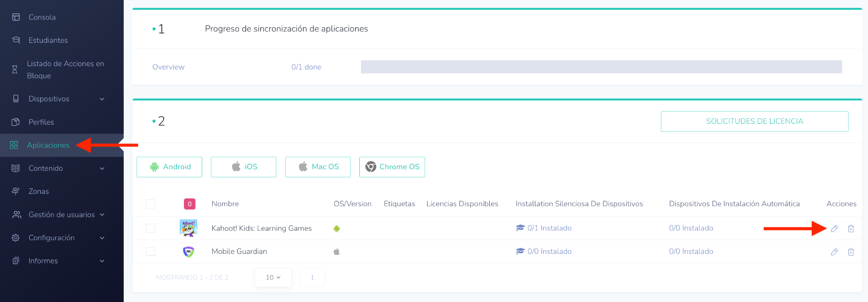Check the Mobile Guardian row checkbox
868x302 pixels.
(150, 252)
